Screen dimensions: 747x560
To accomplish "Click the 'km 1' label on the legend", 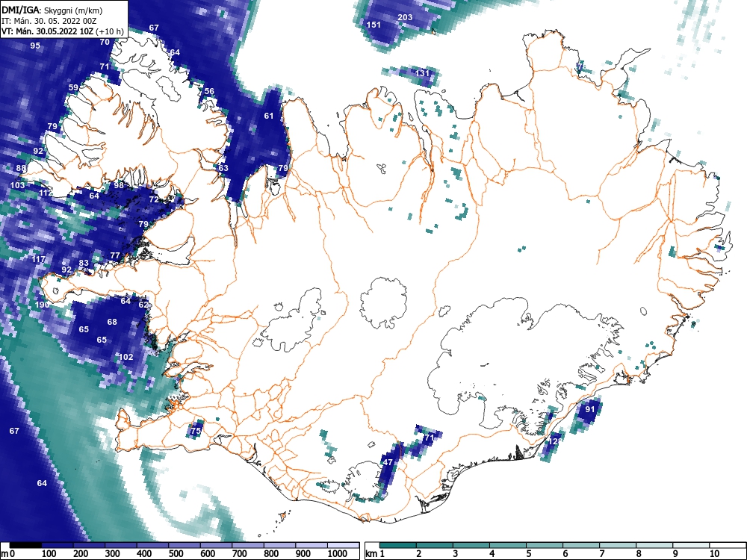I will tap(376, 554).
